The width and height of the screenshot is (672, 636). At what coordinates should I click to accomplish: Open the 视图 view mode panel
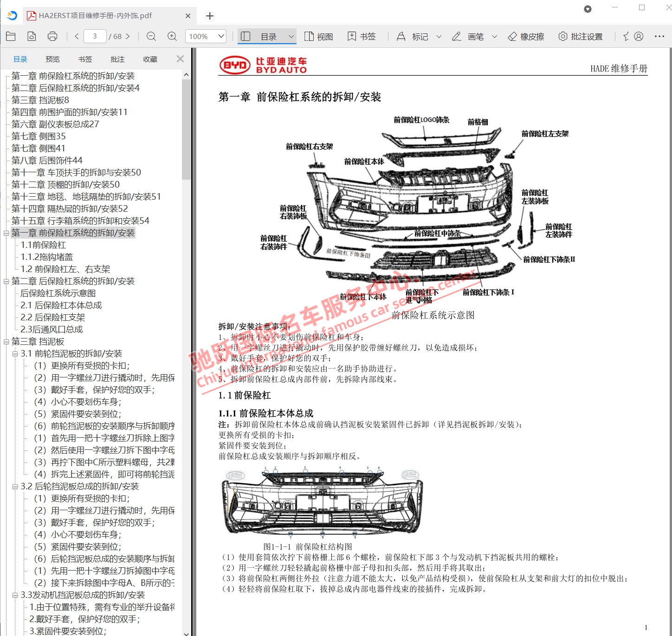(319, 36)
